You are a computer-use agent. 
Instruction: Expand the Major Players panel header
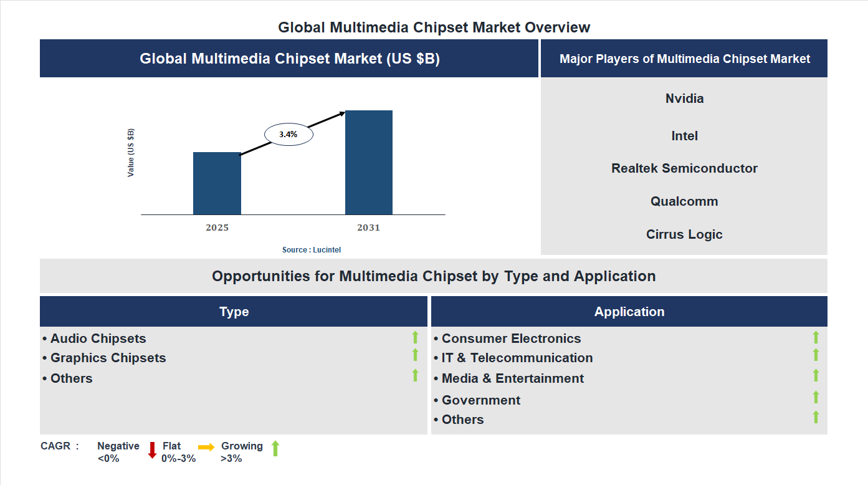684,58
